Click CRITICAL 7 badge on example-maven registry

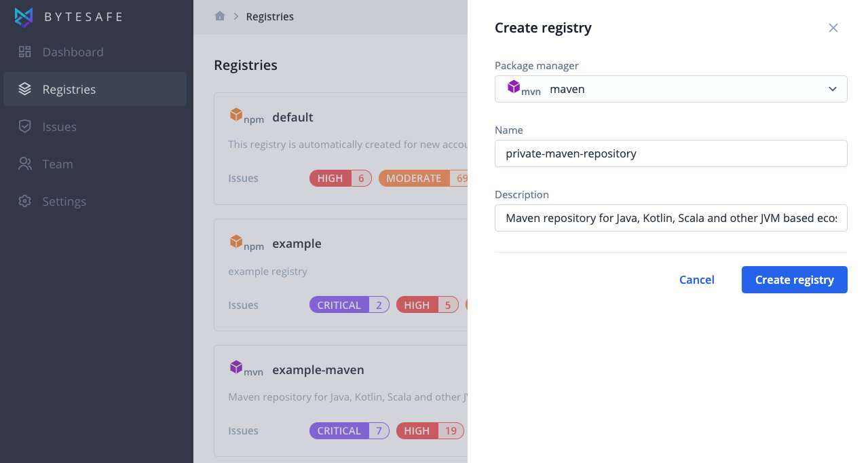[x=350, y=430]
